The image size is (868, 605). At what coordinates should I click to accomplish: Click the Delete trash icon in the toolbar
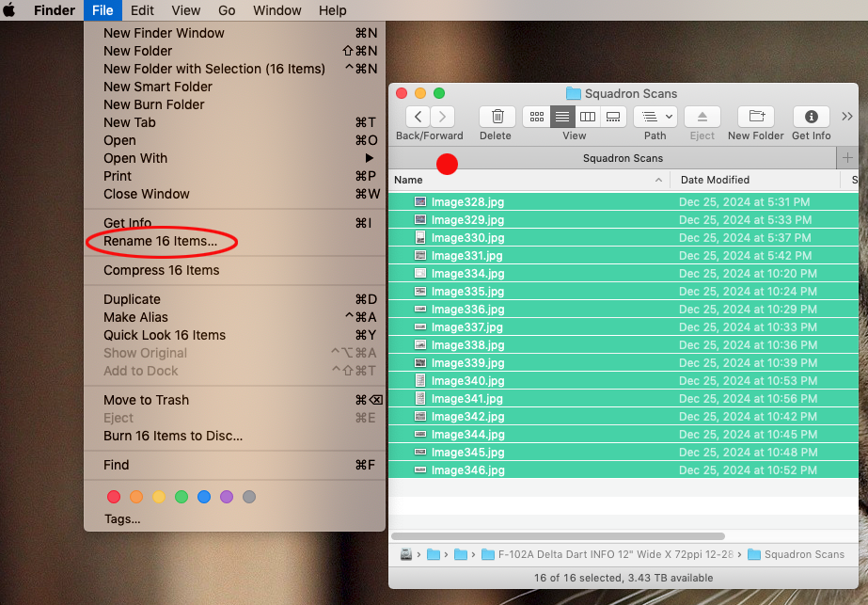[497, 117]
